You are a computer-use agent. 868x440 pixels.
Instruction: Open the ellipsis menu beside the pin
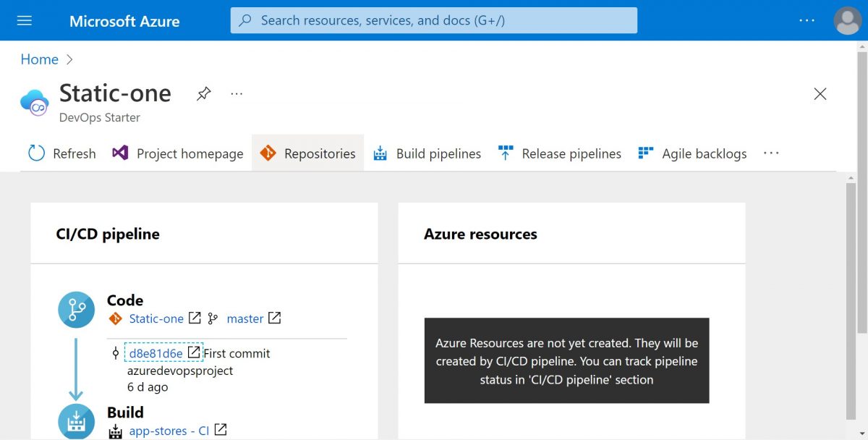tap(236, 93)
